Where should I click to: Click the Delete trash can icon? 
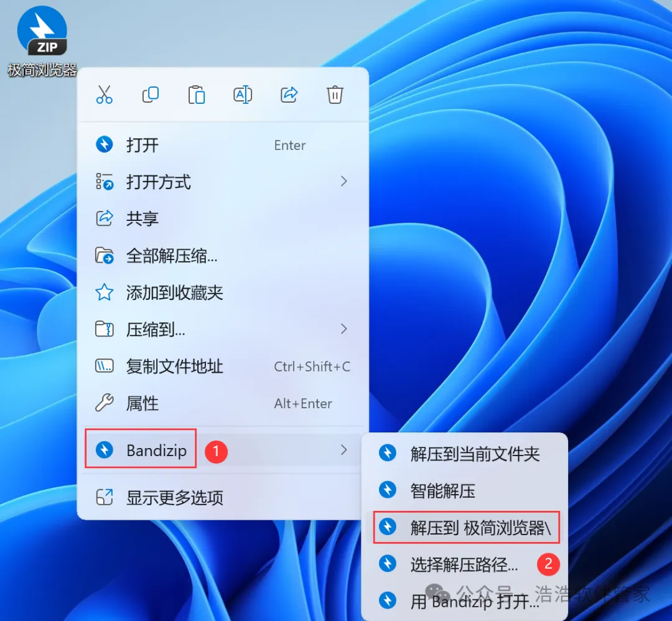[335, 95]
